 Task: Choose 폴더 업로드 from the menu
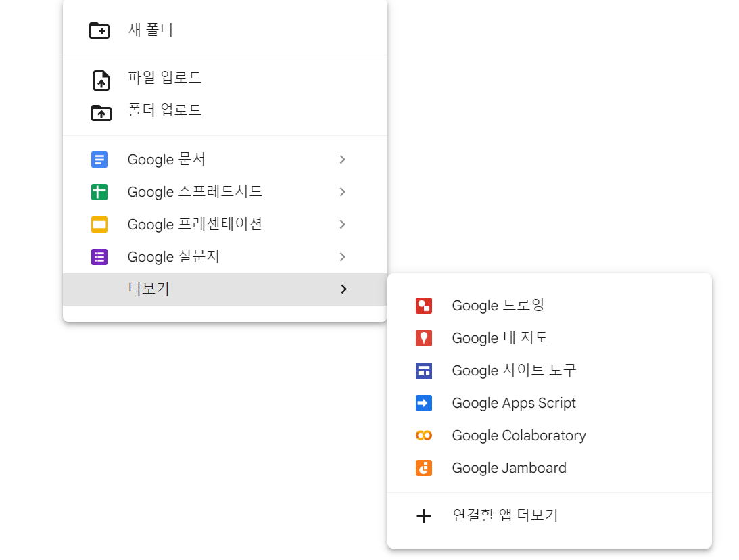[x=225, y=111]
